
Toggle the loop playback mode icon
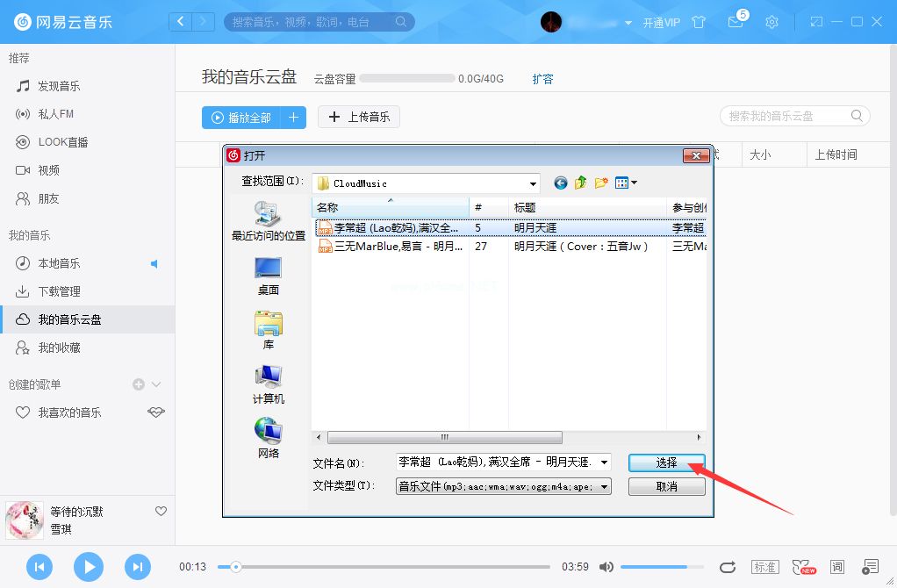[x=728, y=567]
